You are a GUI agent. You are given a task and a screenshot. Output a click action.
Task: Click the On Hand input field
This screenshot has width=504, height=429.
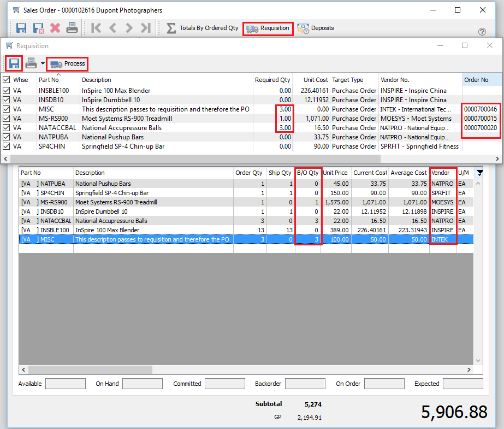pyautogui.click(x=143, y=384)
